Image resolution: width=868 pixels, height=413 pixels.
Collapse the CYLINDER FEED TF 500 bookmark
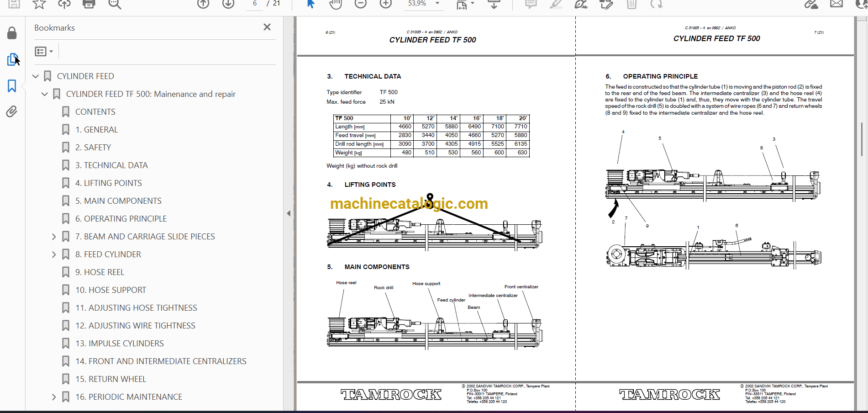point(45,94)
